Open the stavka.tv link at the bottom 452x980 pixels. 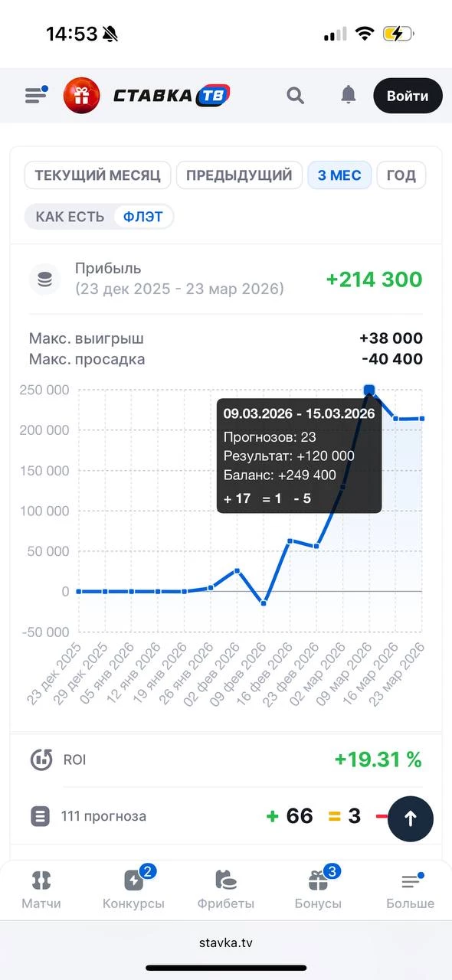[226, 942]
